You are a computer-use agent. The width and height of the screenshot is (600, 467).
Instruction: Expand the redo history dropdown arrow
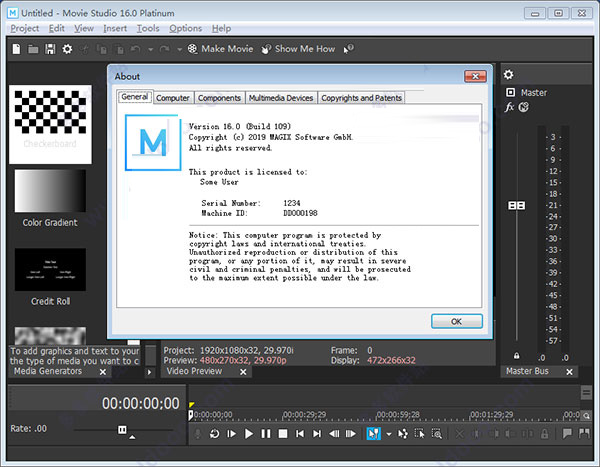[179, 49]
